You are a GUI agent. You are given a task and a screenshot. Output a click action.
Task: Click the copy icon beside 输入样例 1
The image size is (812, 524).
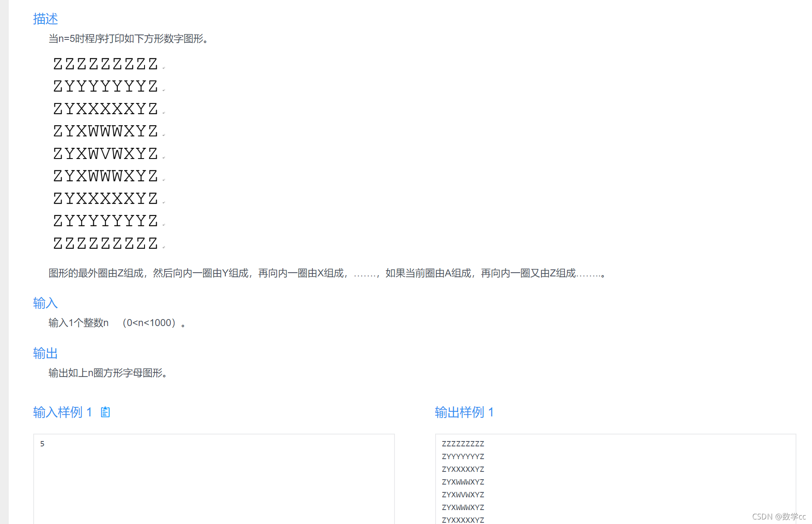pos(106,412)
